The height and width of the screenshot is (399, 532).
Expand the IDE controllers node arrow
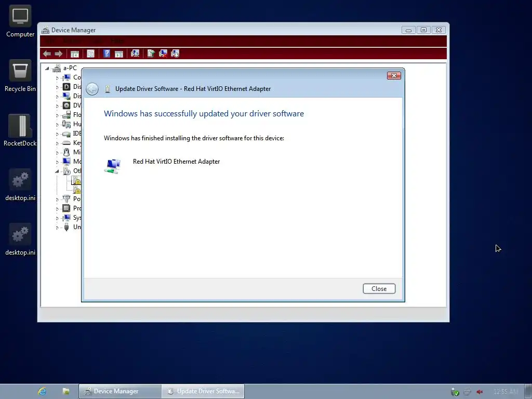click(57, 134)
